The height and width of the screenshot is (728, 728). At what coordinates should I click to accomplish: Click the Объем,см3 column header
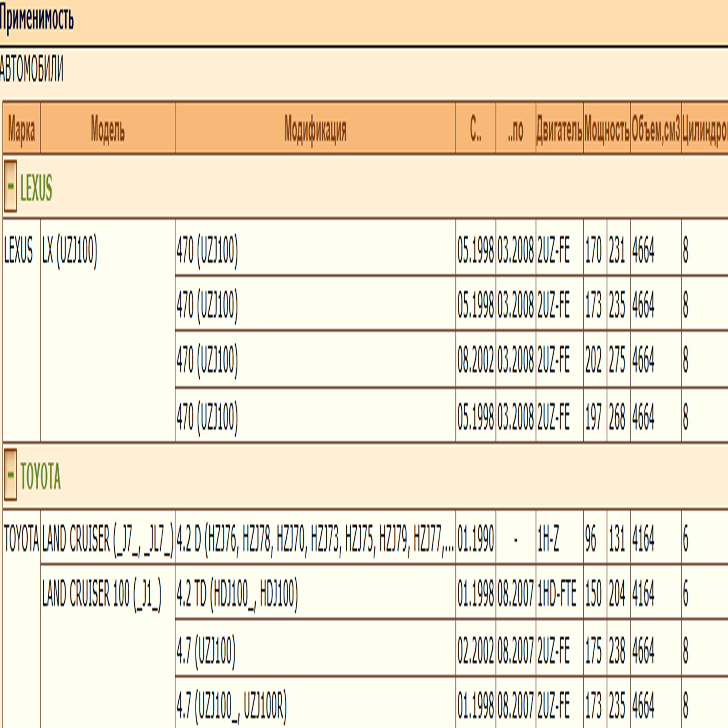655,129
